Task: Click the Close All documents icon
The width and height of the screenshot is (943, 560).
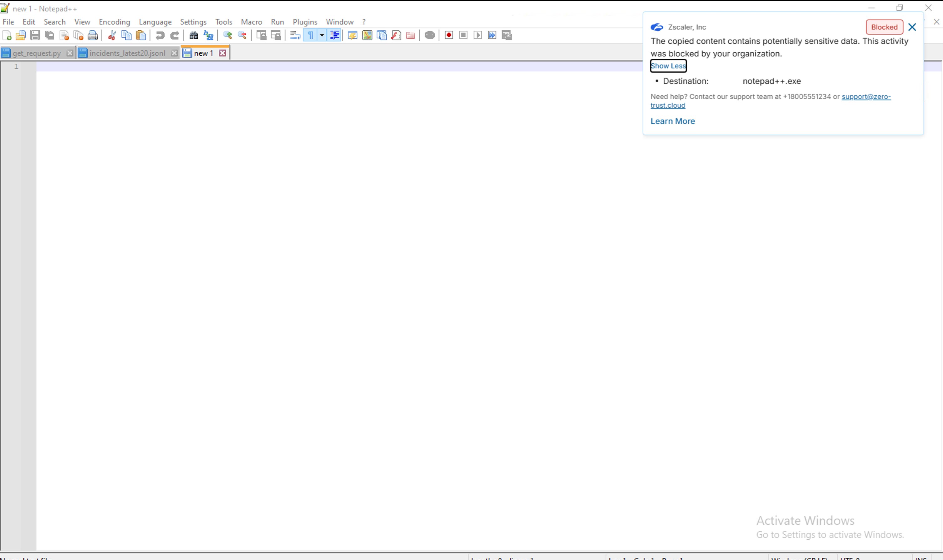Action: coord(79,35)
